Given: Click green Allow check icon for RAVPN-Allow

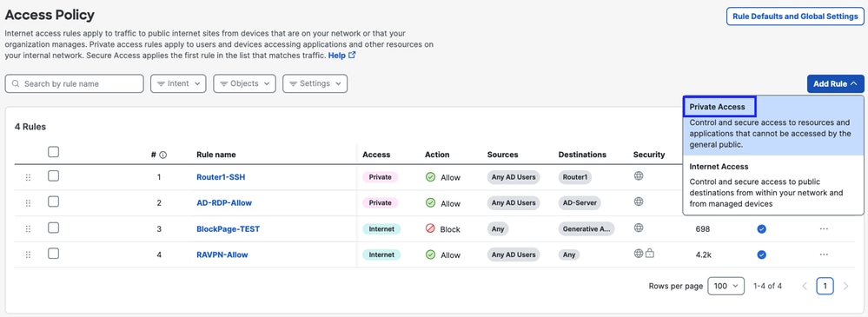Looking at the screenshot, I should click(x=430, y=254).
